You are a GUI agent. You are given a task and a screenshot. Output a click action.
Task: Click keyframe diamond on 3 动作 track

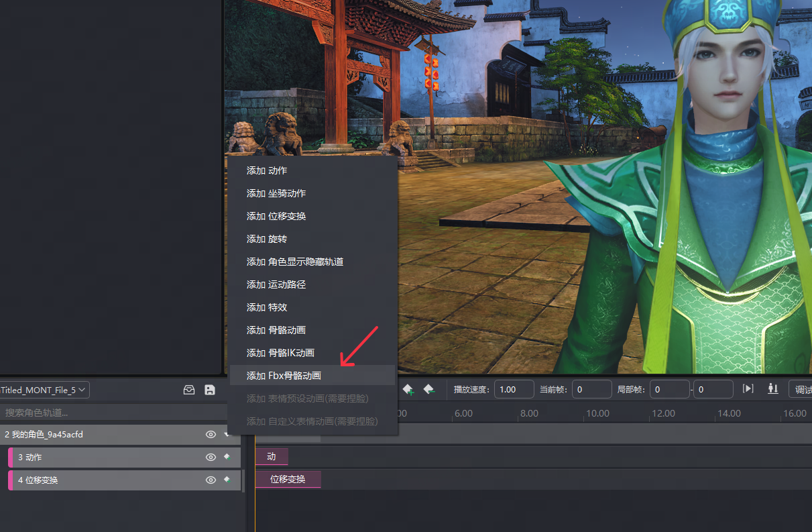click(x=227, y=457)
